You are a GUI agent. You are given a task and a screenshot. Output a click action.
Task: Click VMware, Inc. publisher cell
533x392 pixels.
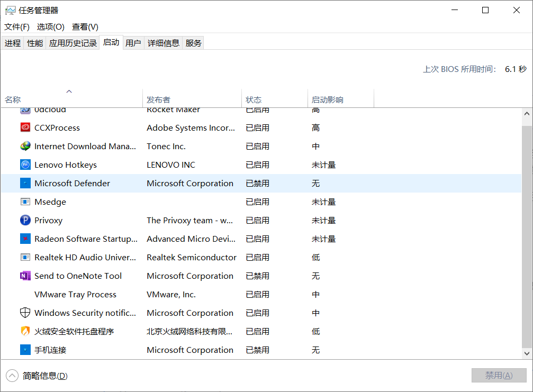(171, 294)
